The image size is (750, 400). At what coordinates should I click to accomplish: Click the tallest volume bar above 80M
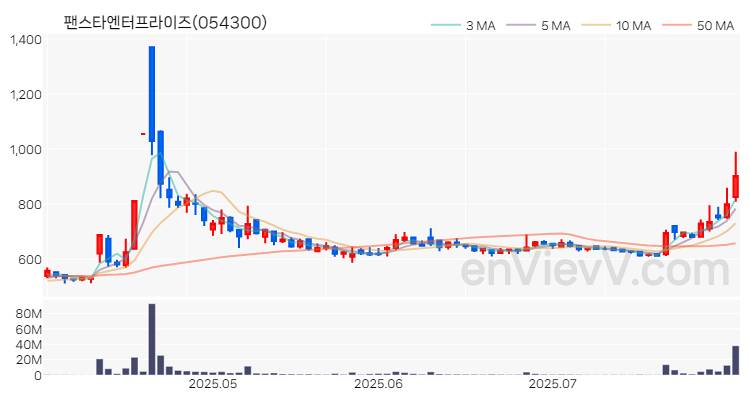pos(152,339)
